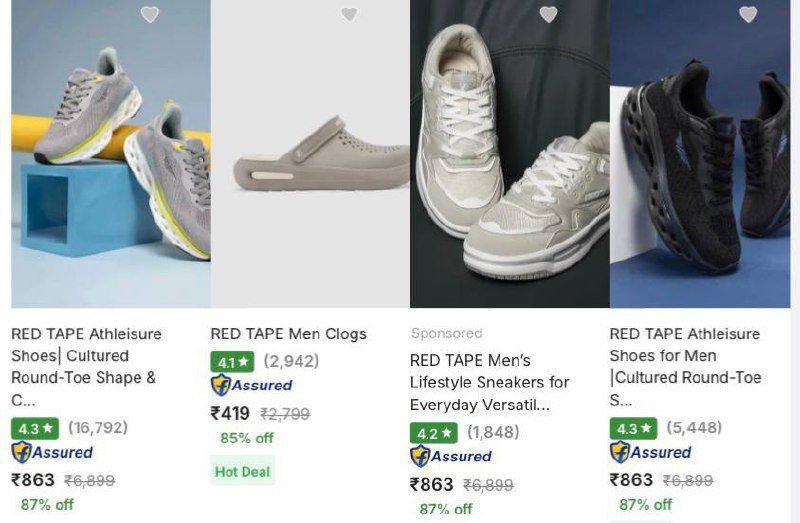Image resolution: width=800 pixels, height=523 pixels.
Task: Click the 4.3 star rating with 16,792 reviews
Action: 35,428
